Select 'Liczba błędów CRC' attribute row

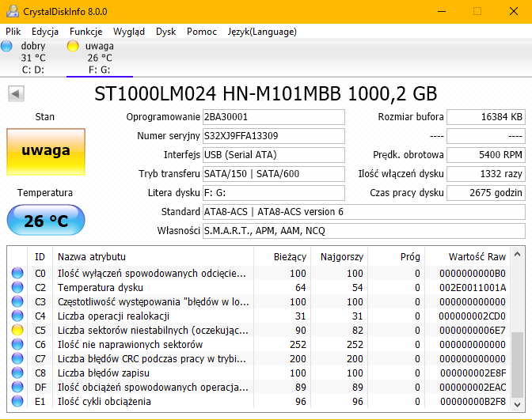(x=259, y=358)
